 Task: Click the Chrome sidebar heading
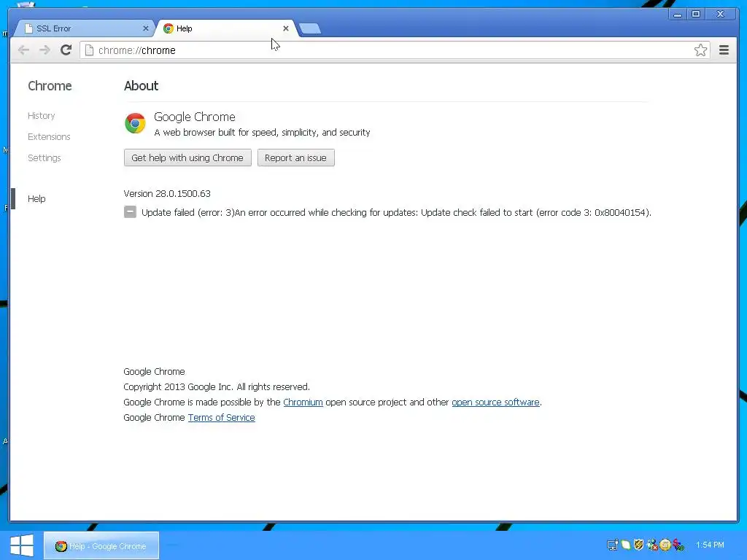click(x=50, y=86)
